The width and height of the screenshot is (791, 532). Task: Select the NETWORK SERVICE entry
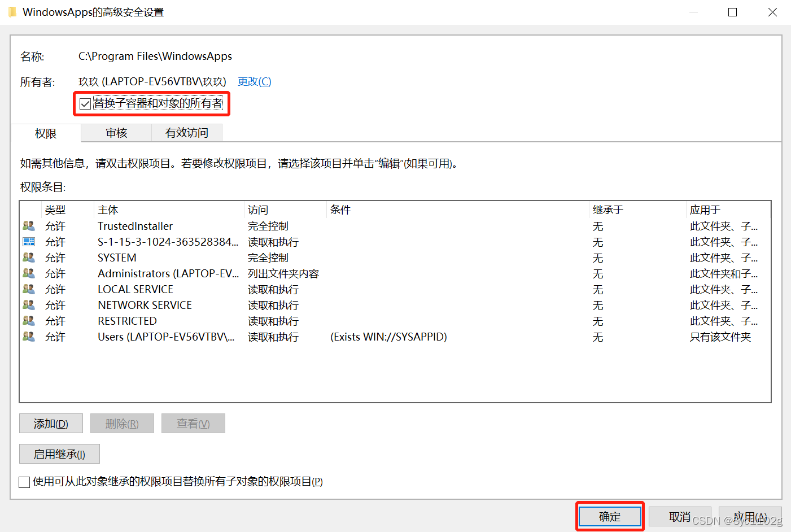[x=395, y=305]
